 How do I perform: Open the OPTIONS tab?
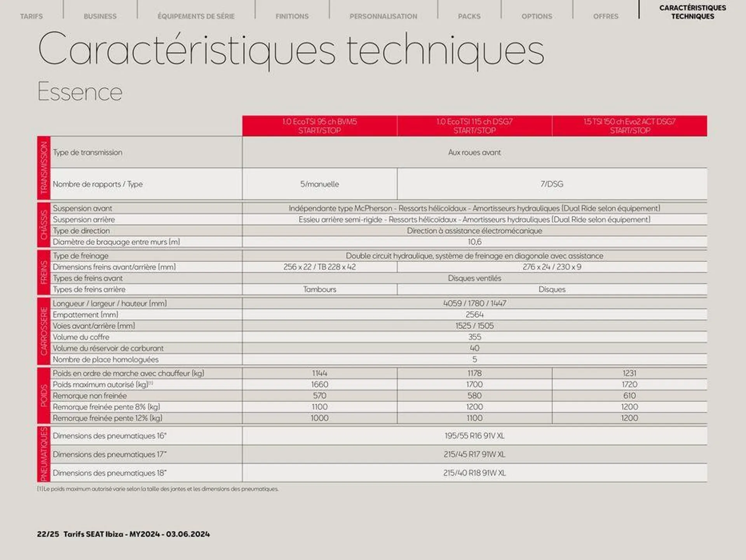coord(537,16)
